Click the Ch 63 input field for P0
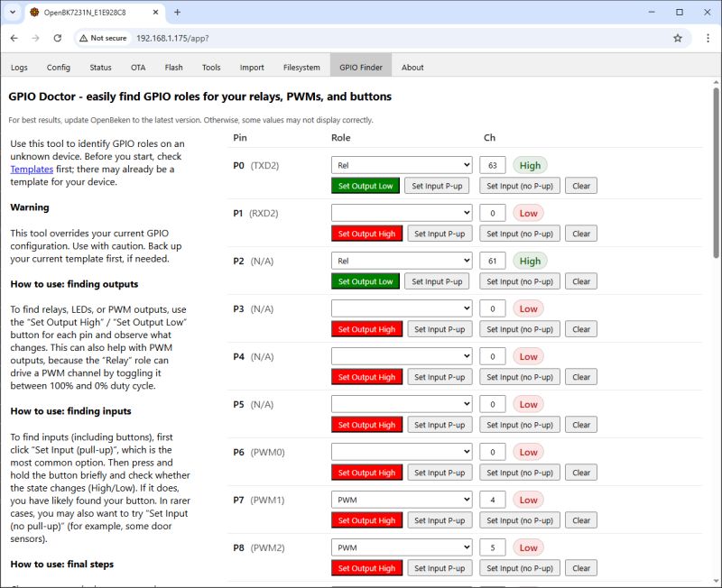This screenshot has height=588, width=722. point(493,165)
